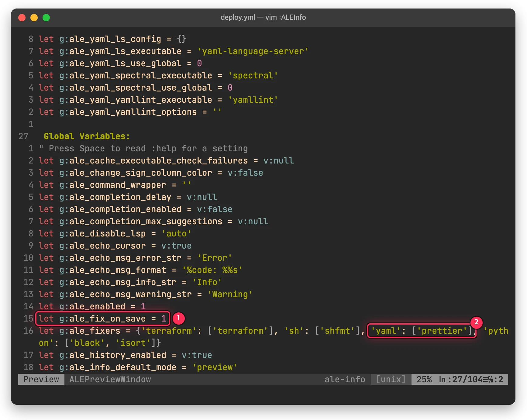Click line g:ale_completion_delay

click(128, 197)
